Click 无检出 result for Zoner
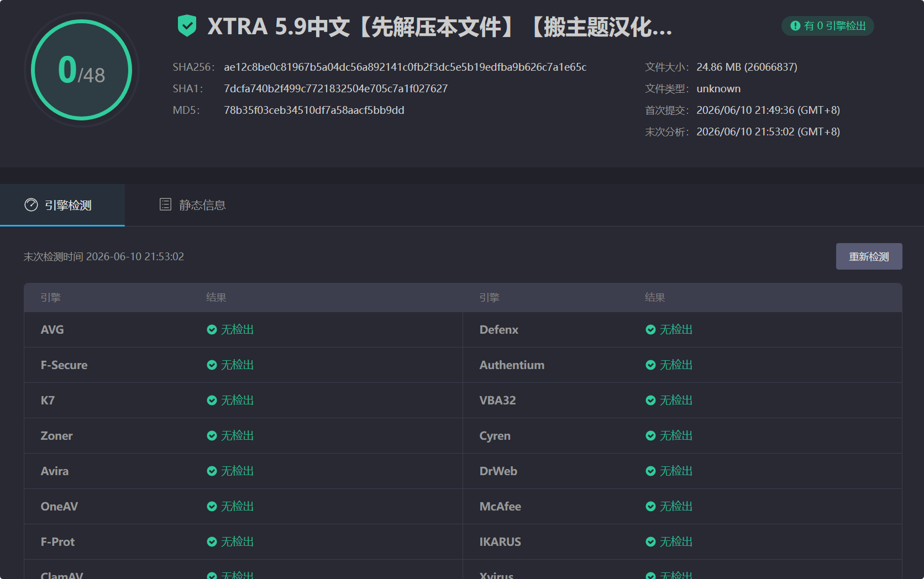The height and width of the screenshot is (579, 924). click(237, 436)
